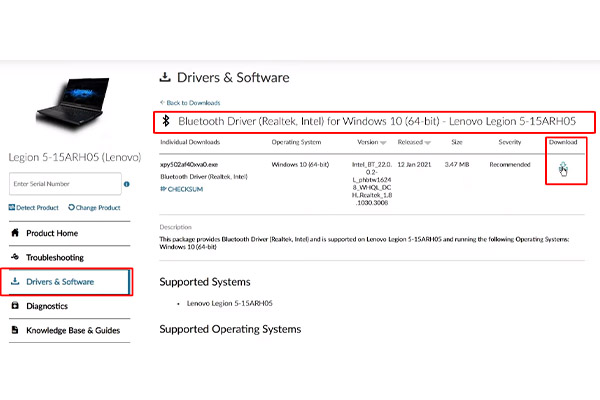Click the Download column header
Viewport: 600px width, 400px height.
[563, 142]
